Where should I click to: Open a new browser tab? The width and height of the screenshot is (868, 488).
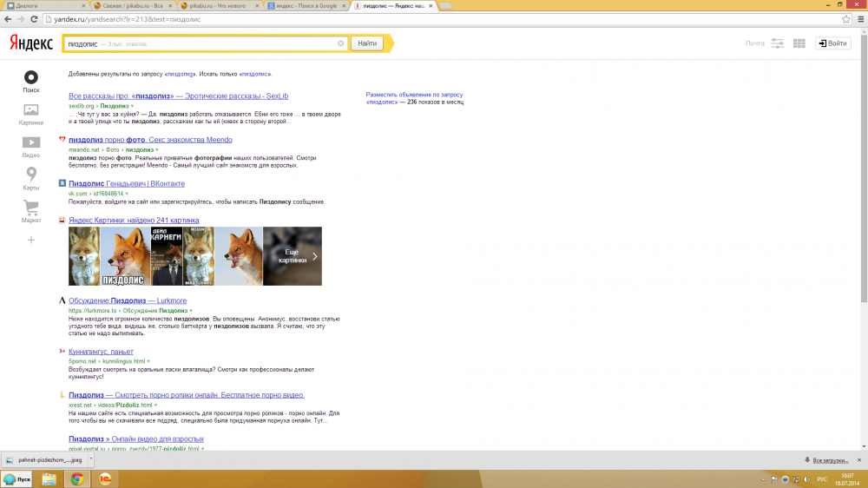coord(445,5)
